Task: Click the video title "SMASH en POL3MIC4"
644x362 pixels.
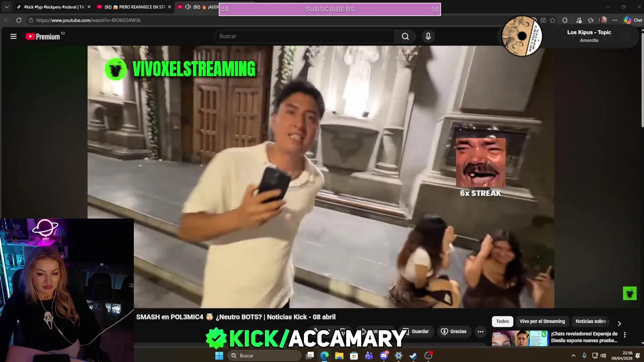Action: [236, 317]
